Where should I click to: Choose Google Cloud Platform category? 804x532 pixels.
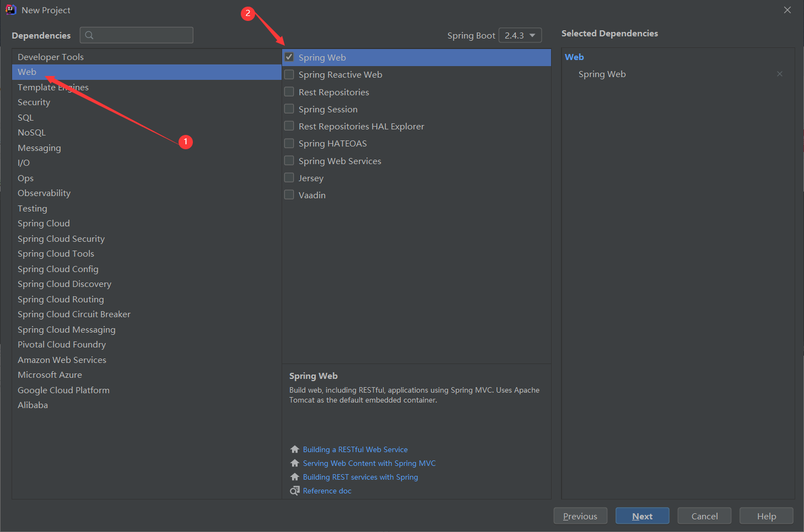[x=147, y=390]
